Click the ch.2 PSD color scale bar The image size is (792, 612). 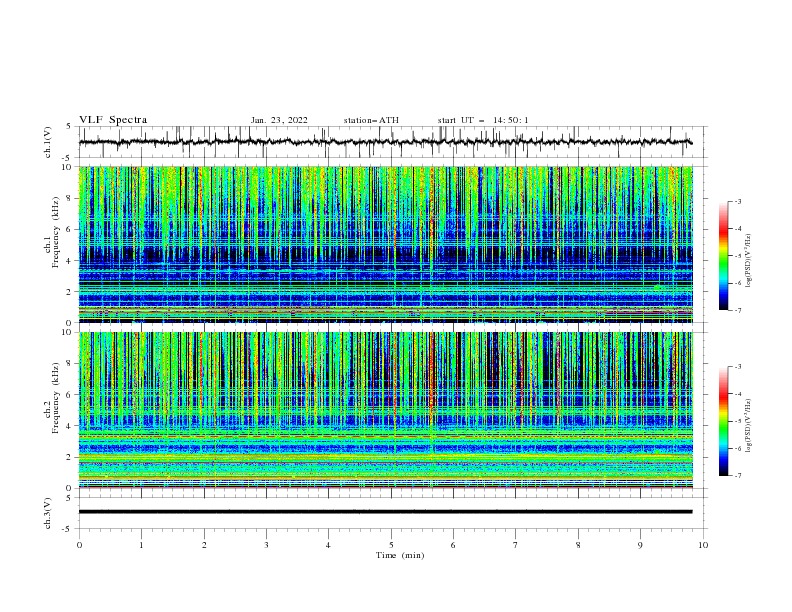point(723,421)
